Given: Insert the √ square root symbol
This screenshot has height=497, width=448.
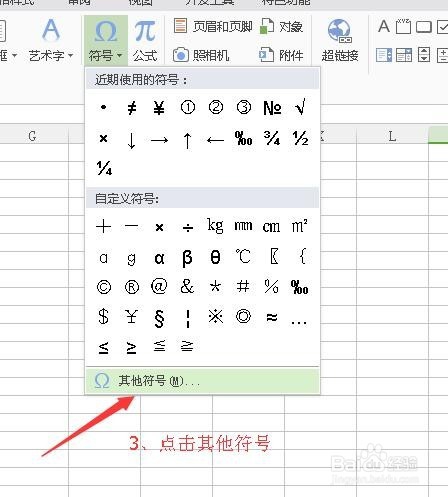Looking at the screenshot, I should [300, 108].
